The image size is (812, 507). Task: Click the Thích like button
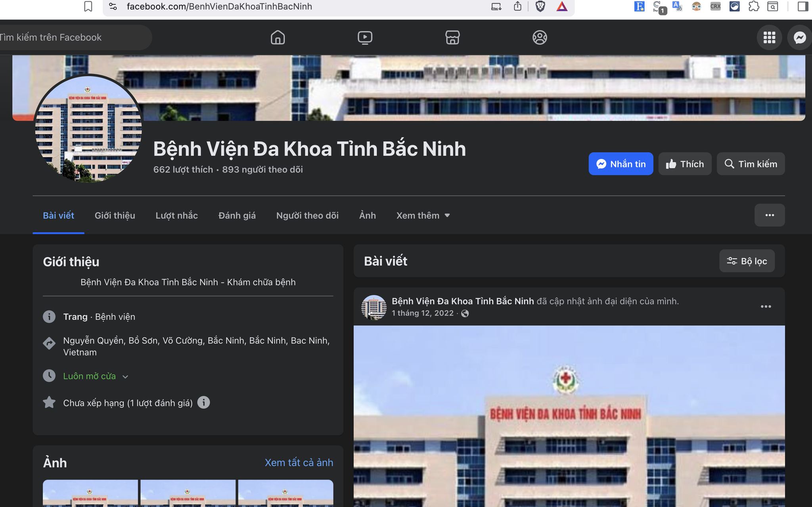click(x=685, y=164)
